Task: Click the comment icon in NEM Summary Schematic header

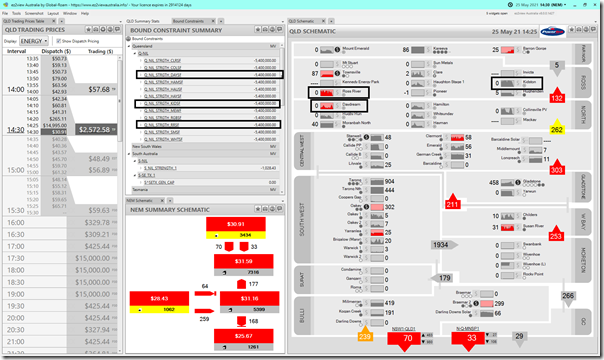Action: (280, 209)
